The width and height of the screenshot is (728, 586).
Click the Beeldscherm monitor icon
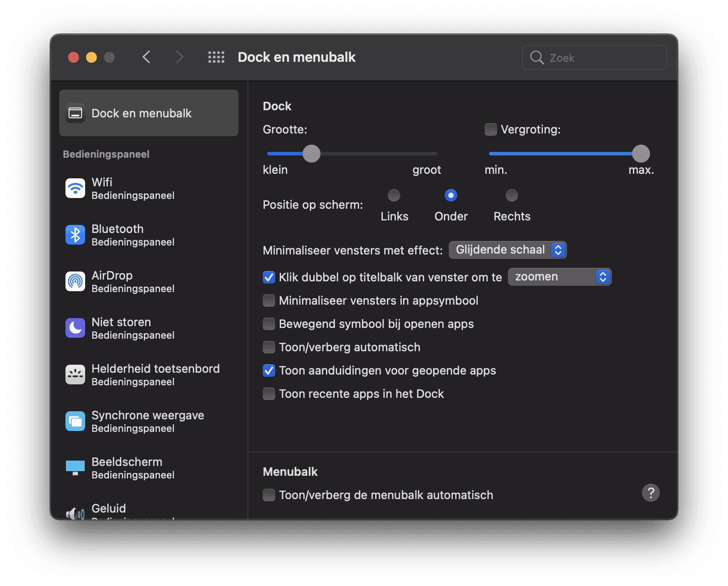(75, 467)
